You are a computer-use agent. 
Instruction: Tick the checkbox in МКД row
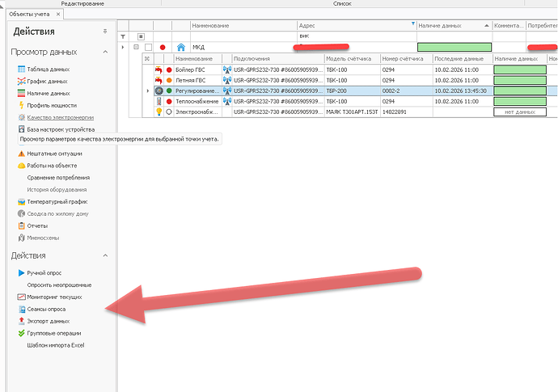pos(148,47)
